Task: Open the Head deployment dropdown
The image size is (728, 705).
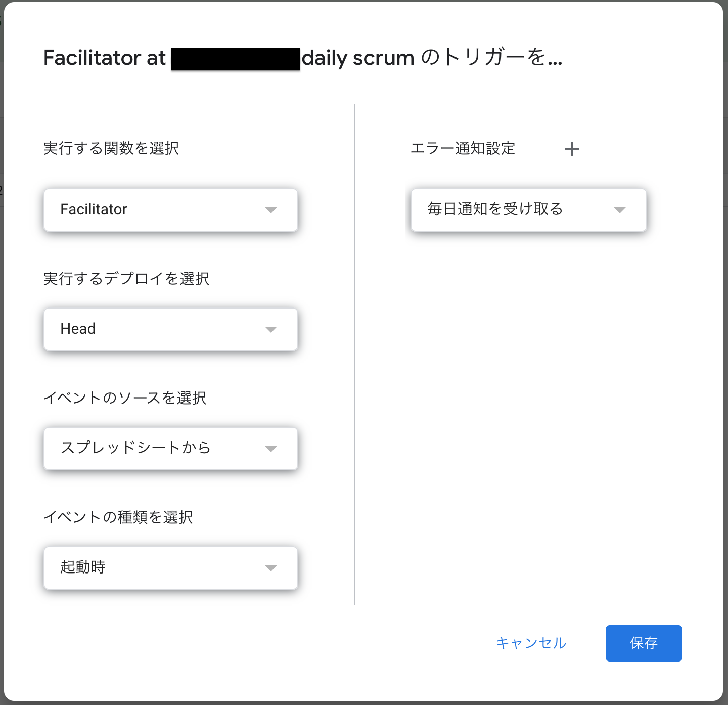Action: tap(170, 329)
